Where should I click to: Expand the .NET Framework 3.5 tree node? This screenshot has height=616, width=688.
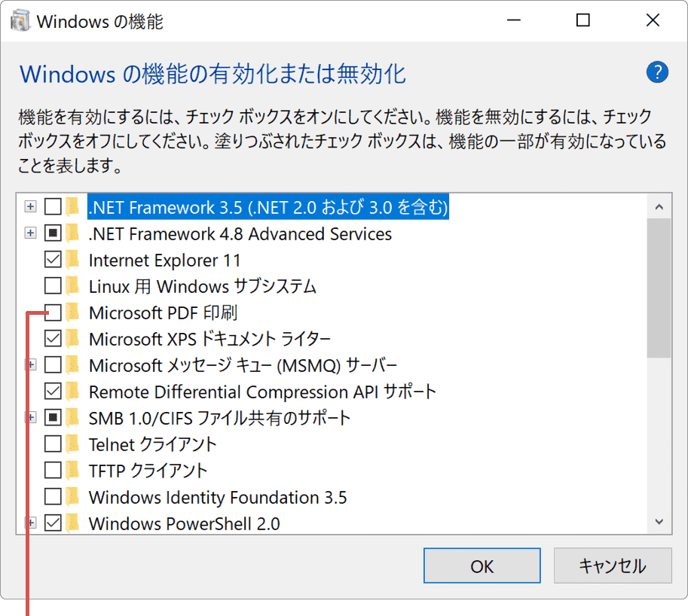30,206
